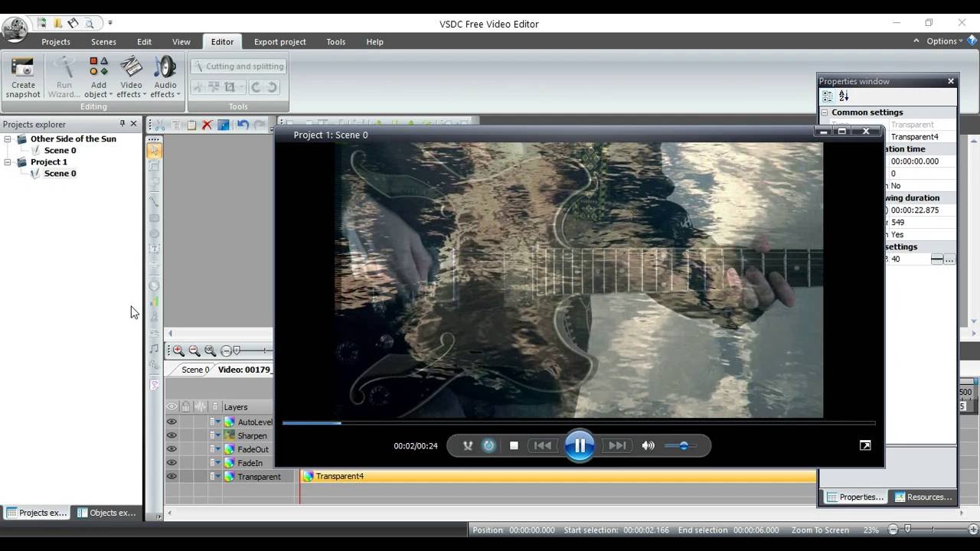
Task: Select the Transparent4 clip on the timeline
Action: (x=559, y=476)
